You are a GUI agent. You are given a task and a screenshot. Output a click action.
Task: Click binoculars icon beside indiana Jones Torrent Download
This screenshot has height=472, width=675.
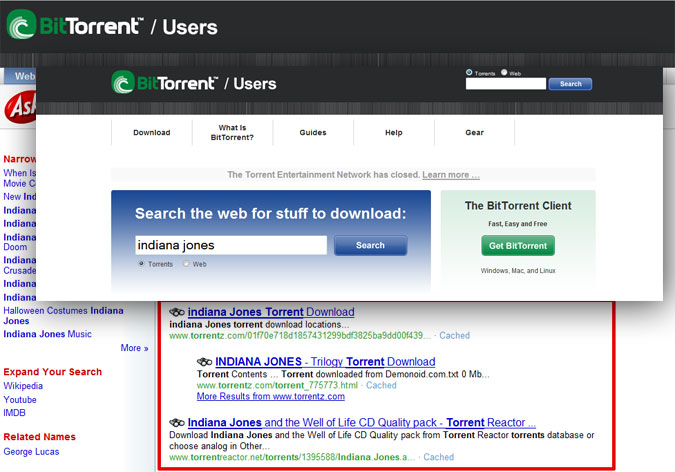(x=176, y=312)
